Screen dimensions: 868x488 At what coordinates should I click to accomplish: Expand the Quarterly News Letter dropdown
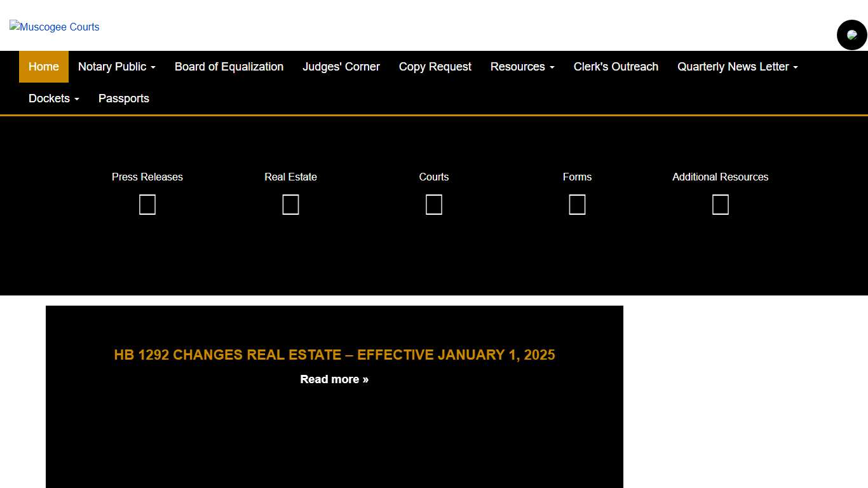tap(737, 67)
